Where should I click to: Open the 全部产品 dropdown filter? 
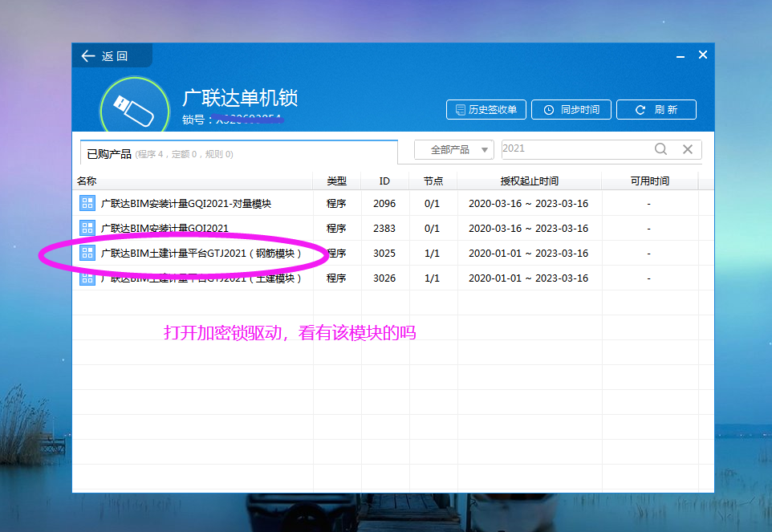(454, 149)
